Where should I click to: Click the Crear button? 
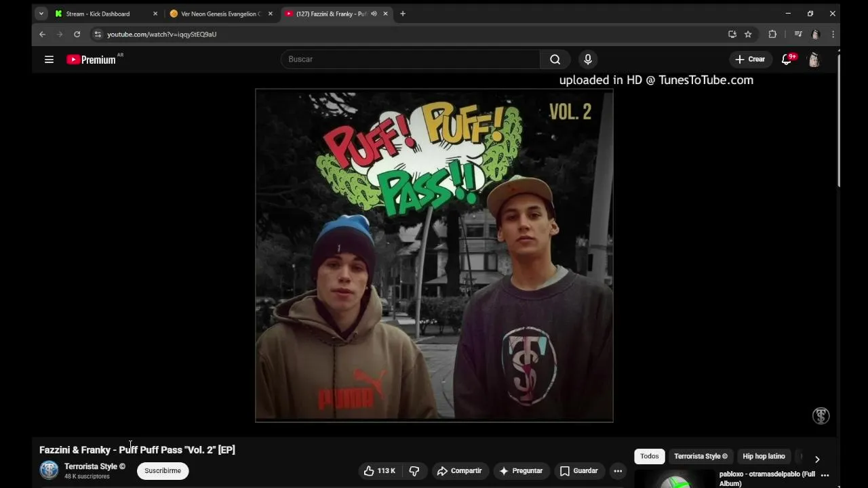(x=750, y=60)
